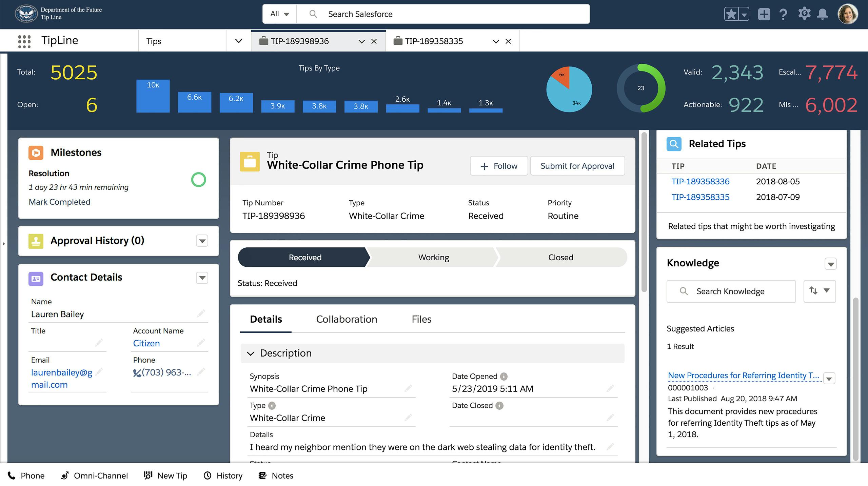Click the Related Tips search icon
This screenshot has height=486, width=868.
[674, 144]
